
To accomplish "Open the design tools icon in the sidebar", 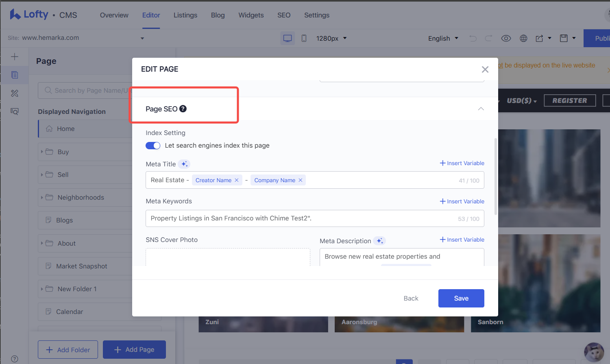I will pyautogui.click(x=15, y=93).
